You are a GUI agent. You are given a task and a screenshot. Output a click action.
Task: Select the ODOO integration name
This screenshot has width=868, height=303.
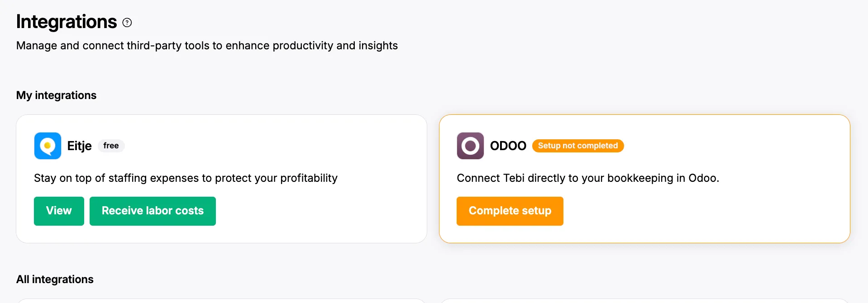tap(508, 146)
